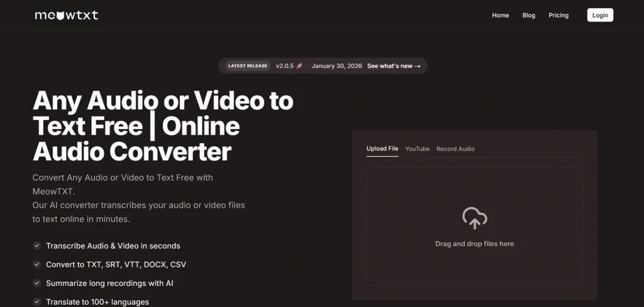
Task: Switch to the Record Audio tab
Action: 455,148
